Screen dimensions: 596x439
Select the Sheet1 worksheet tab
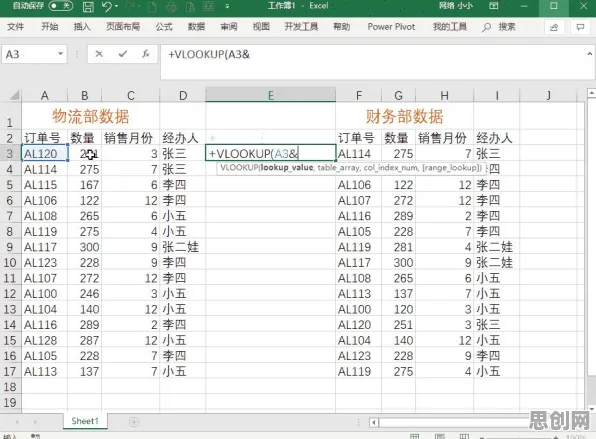click(x=85, y=421)
